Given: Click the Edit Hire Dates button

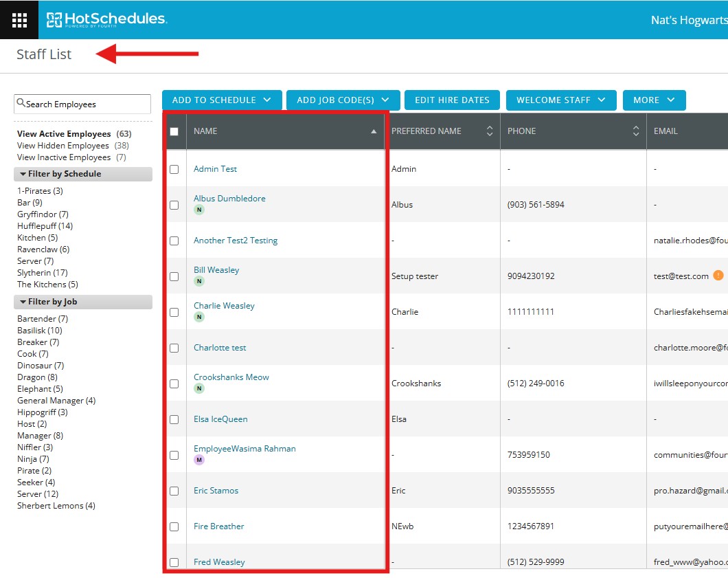Looking at the screenshot, I should coord(452,100).
